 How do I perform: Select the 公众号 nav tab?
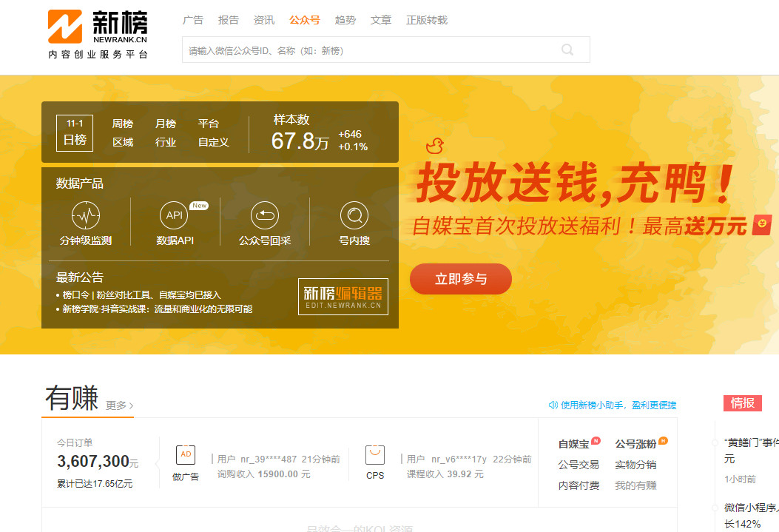305,20
